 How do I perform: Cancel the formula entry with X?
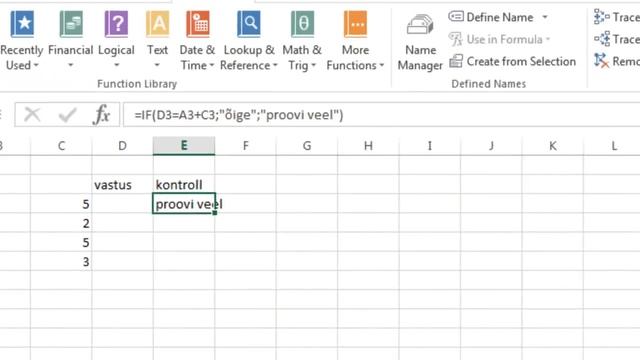(32, 115)
